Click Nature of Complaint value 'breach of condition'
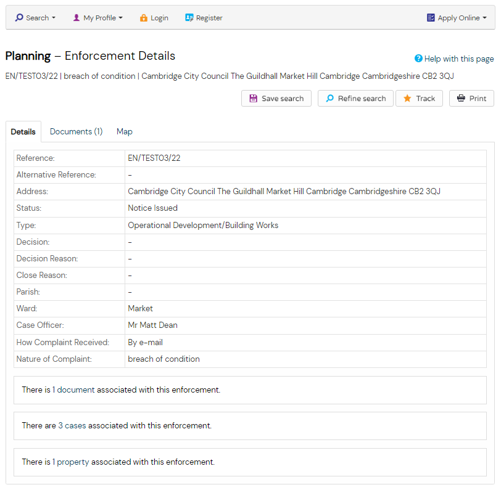The width and height of the screenshot is (500, 490). [x=164, y=359]
